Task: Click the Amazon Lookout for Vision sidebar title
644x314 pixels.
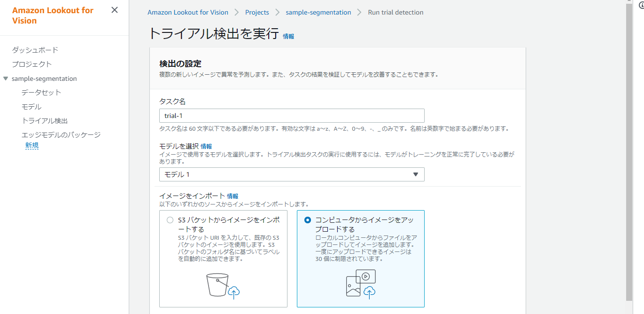Action: [53, 16]
